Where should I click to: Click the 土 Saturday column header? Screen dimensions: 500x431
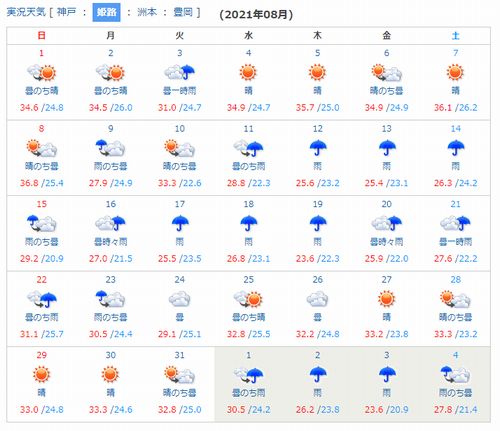[x=456, y=36]
